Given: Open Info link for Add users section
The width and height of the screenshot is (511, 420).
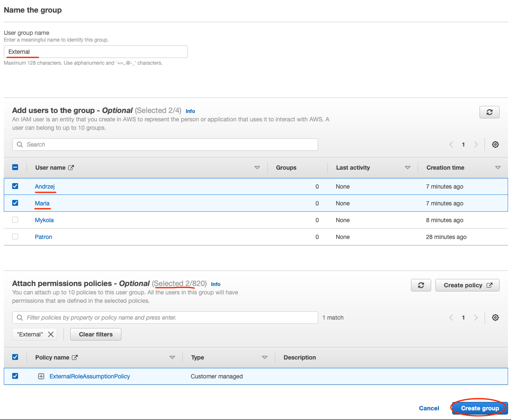Looking at the screenshot, I should coord(190,111).
